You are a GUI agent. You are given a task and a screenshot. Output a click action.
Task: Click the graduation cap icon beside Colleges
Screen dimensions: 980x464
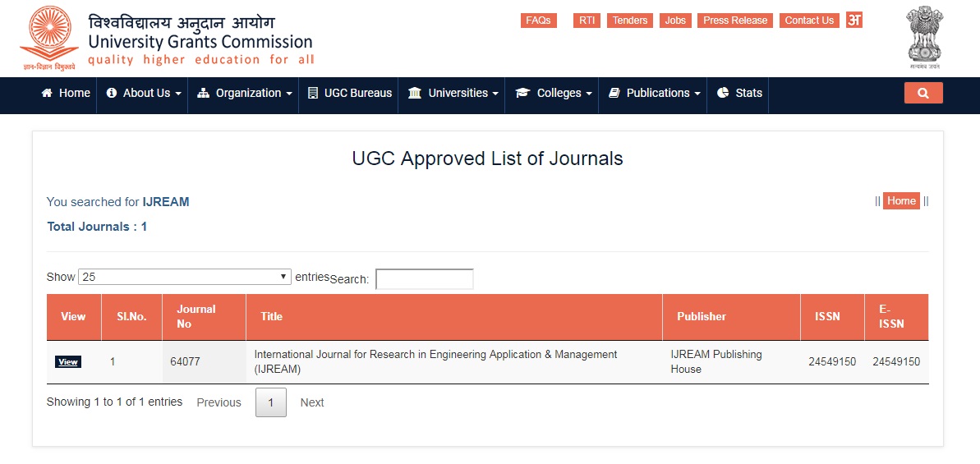tap(522, 93)
